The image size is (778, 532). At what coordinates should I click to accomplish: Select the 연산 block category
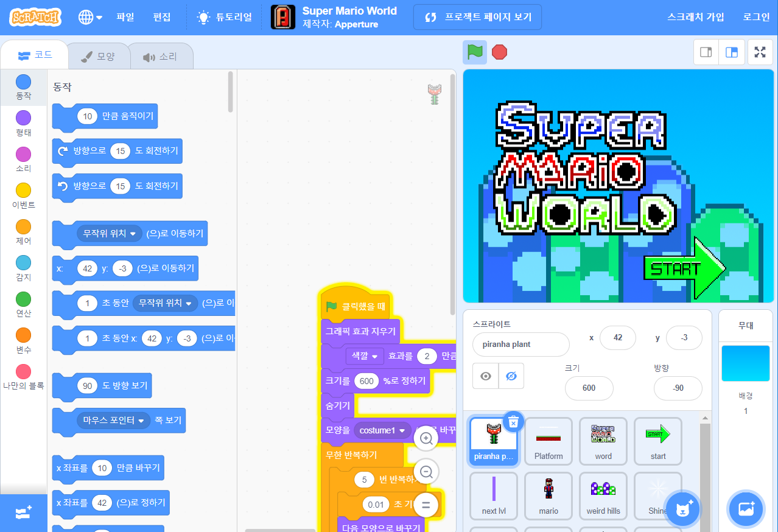point(23,305)
